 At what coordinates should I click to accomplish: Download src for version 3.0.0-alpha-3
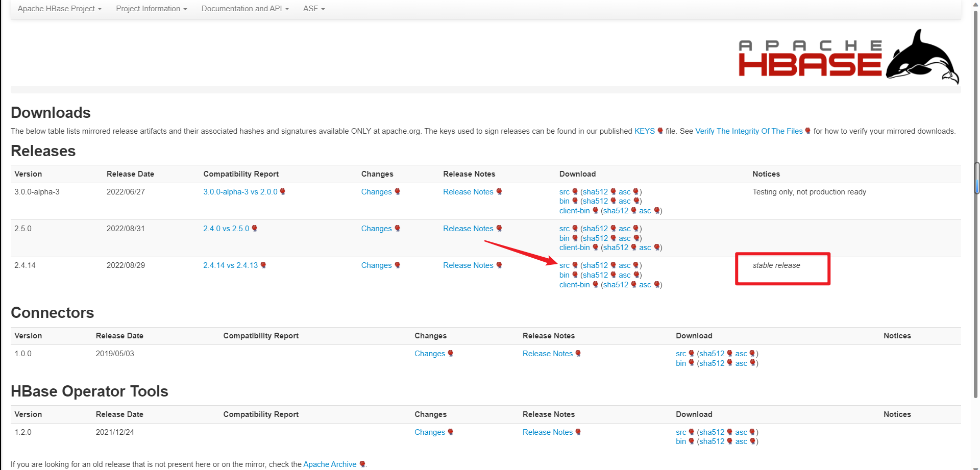click(x=564, y=192)
